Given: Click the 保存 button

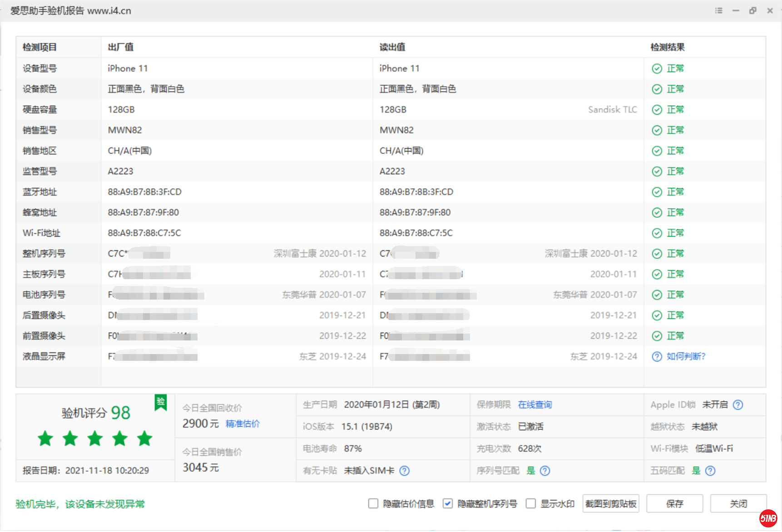Looking at the screenshot, I should coord(674,504).
